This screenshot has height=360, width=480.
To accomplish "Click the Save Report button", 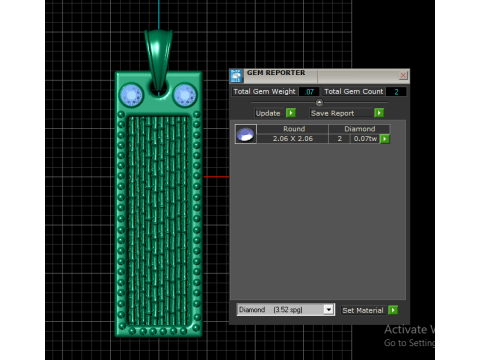I will tap(341, 113).
